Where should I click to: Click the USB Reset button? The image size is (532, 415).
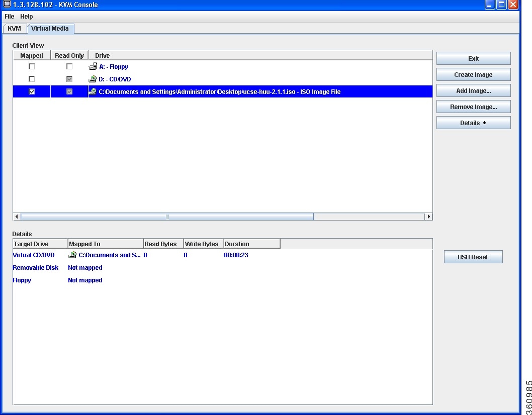click(473, 257)
